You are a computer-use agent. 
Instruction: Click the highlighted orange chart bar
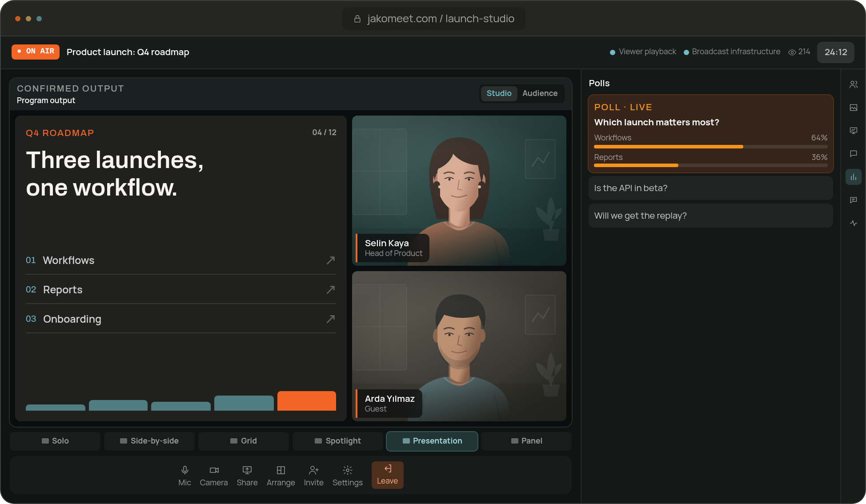(x=306, y=401)
